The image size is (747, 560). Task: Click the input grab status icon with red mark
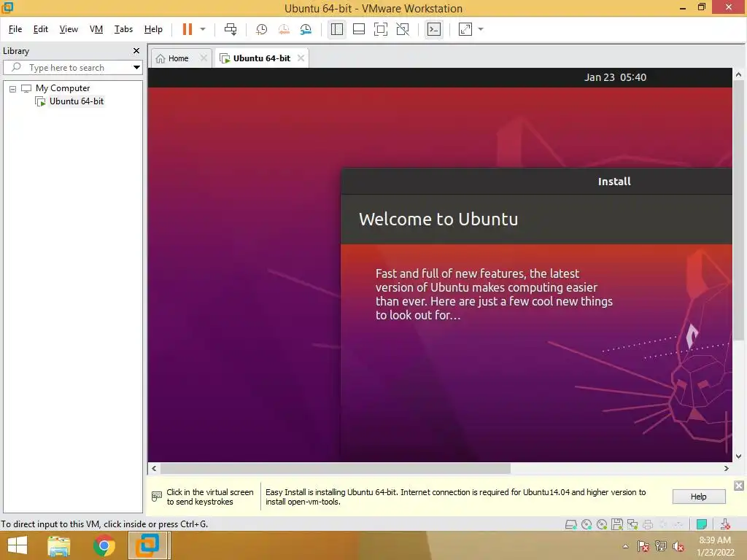[x=725, y=525]
